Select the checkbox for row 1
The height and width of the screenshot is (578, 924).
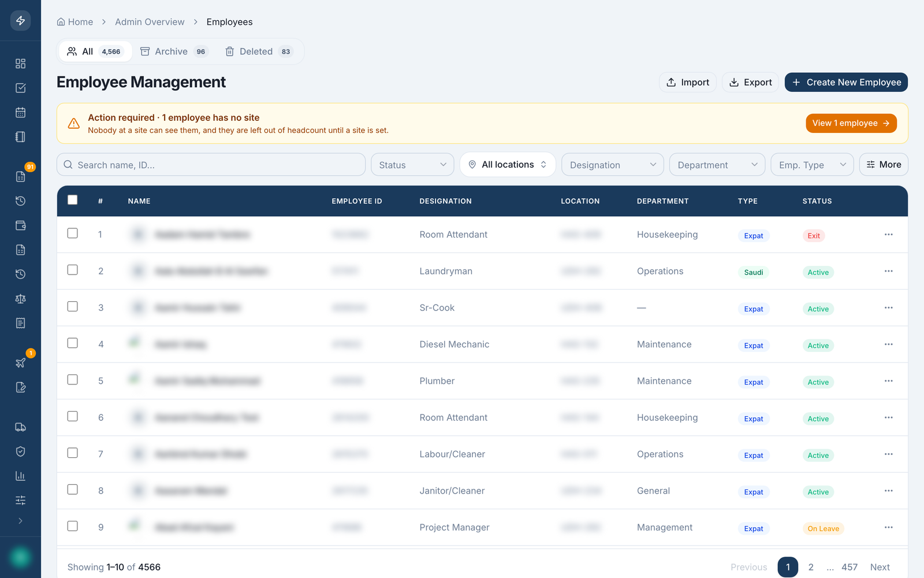(x=72, y=233)
